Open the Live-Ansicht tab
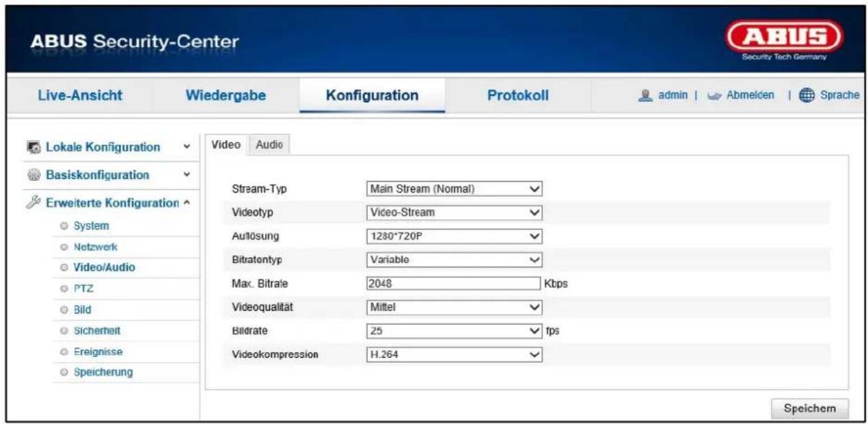This screenshot has height=424, width=868. click(x=79, y=95)
